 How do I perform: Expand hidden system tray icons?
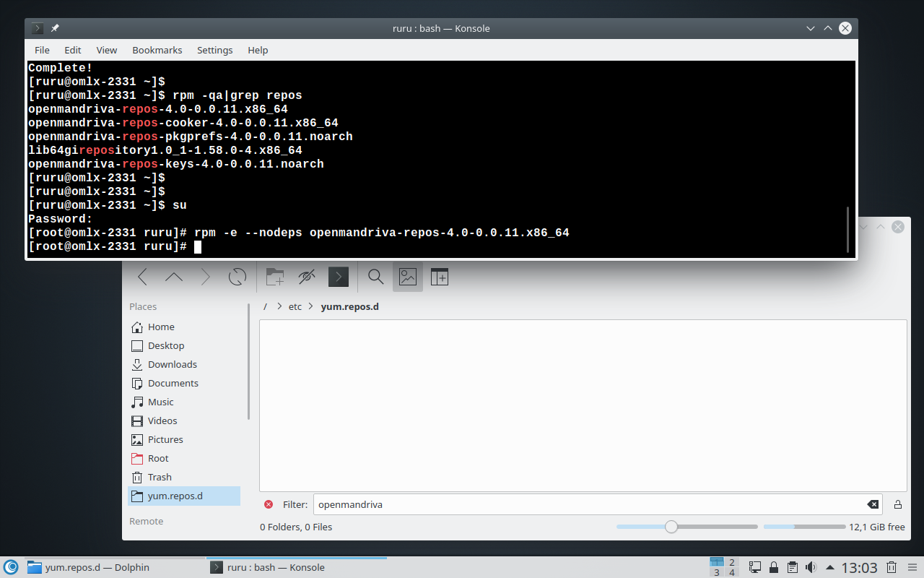pyautogui.click(x=830, y=567)
